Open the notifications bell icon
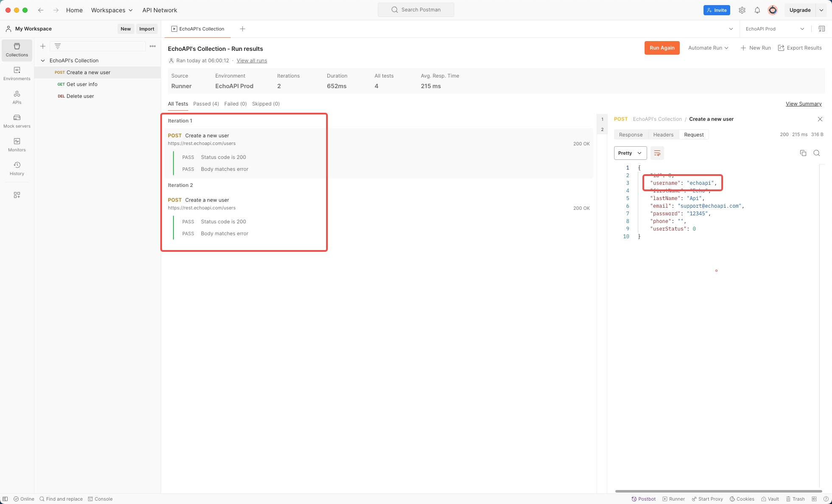Image resolution: width=832 pixels, height=504 pixels. pyautogui.click(x=757, y=10)
